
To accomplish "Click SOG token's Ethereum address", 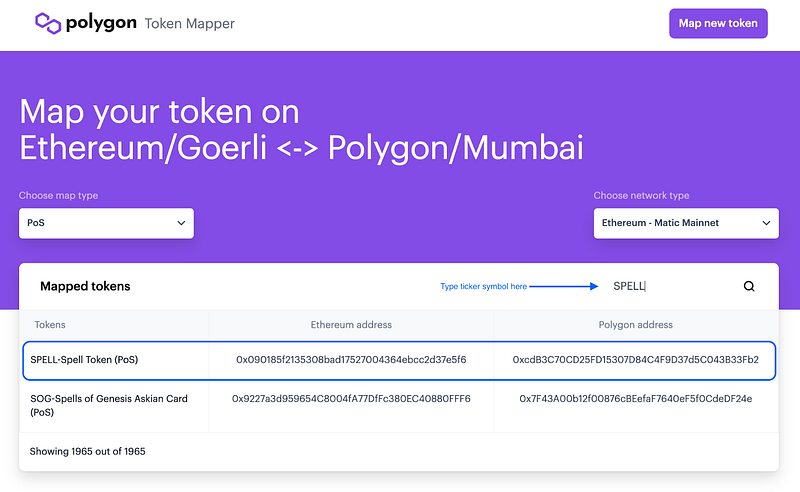I will pos(351,399).
